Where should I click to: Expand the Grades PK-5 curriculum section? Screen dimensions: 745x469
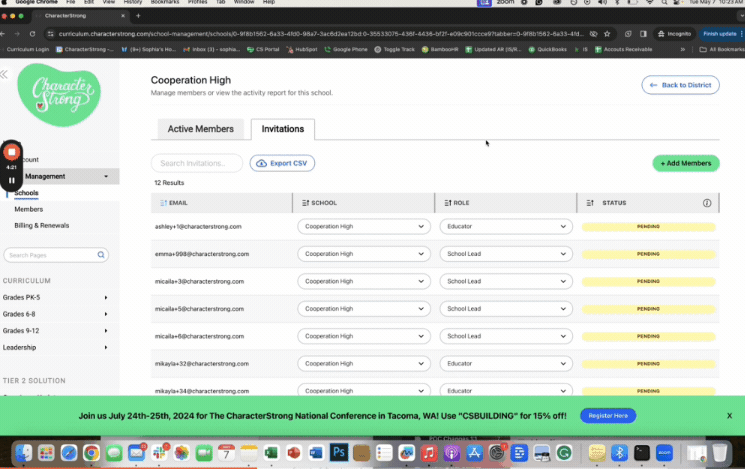coord(106,297)
